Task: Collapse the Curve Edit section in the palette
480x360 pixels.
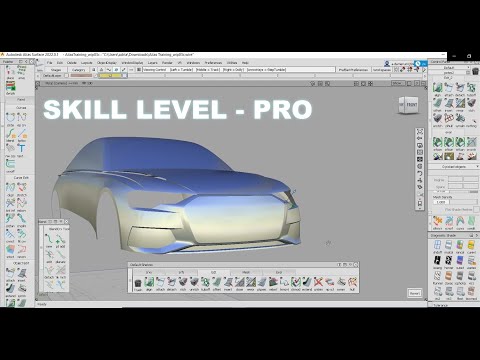Action: [21, 178]
